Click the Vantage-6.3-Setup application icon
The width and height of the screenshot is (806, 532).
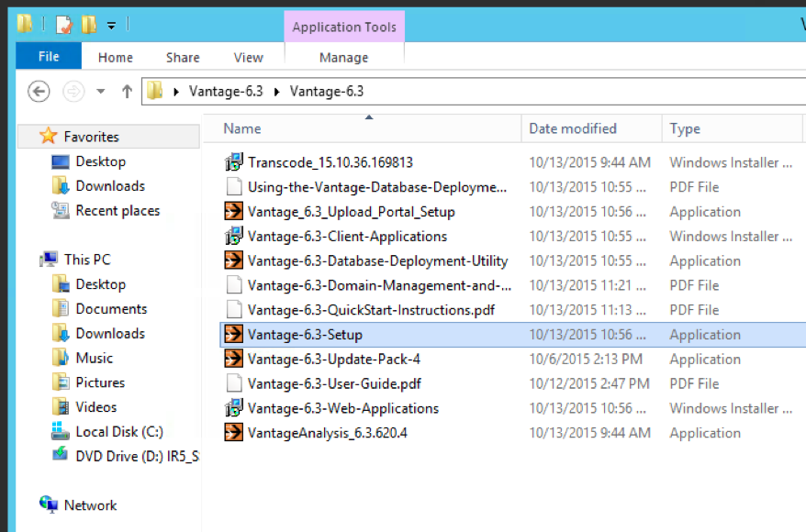point(234,334)
